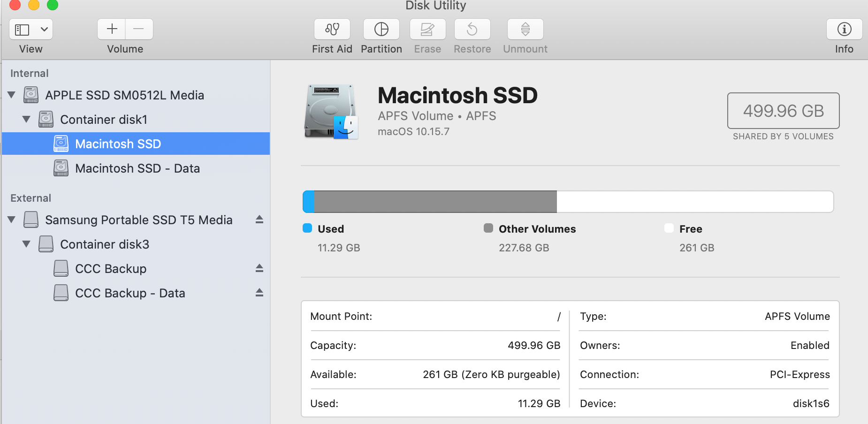Show Info for the selected volume
Image resolution: width=868 pixels, height=424 pixels.
(x=845, y=30)
